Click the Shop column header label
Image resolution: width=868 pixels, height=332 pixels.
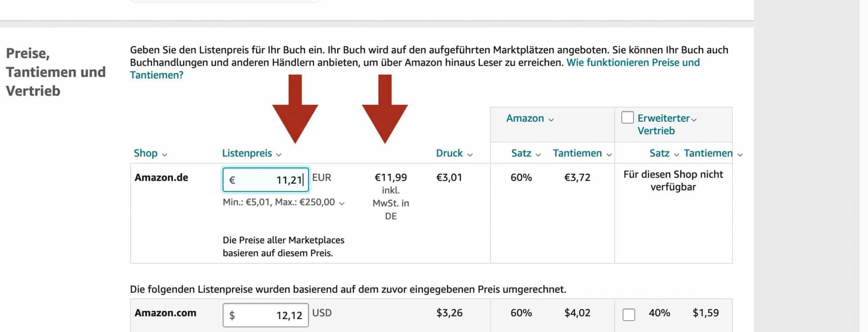click(x=145, y=153)
